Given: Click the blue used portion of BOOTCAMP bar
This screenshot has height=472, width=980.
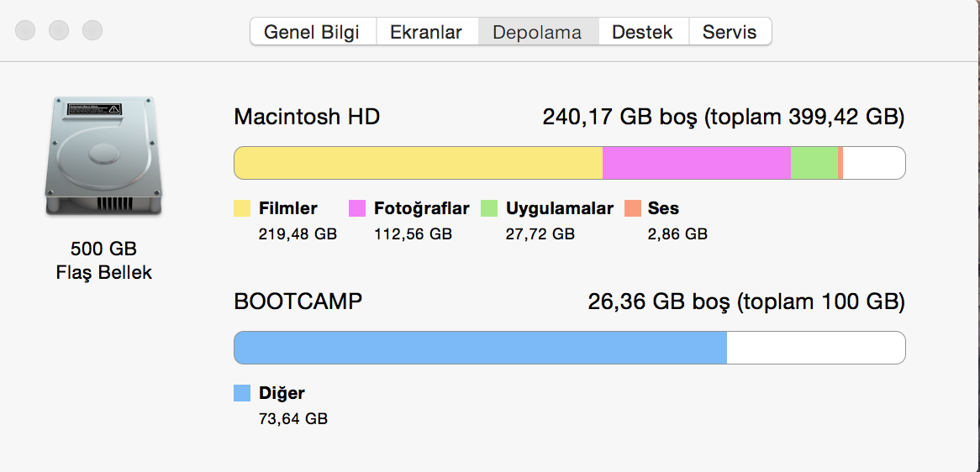Looking at the screenshot, I should coord(481,348).
